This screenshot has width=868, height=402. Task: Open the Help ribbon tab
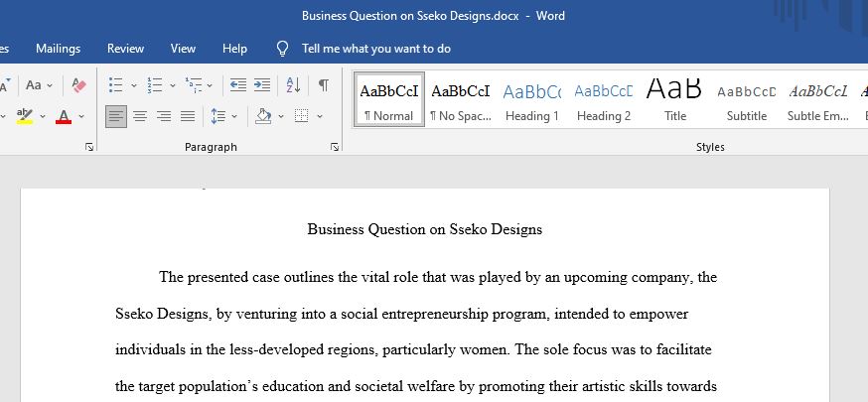234,49
